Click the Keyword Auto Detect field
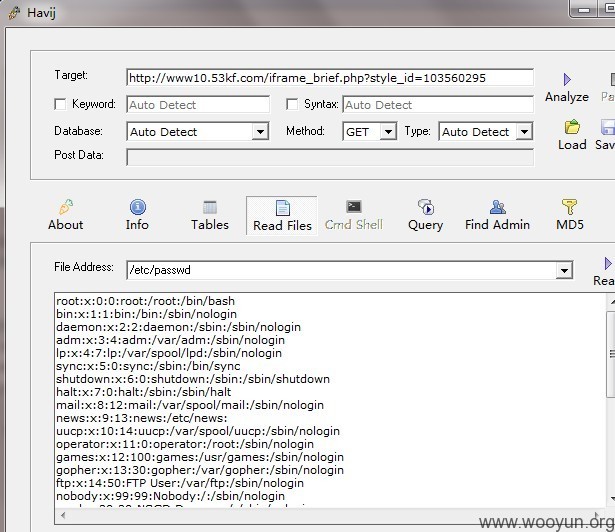 tap(198, 105)
